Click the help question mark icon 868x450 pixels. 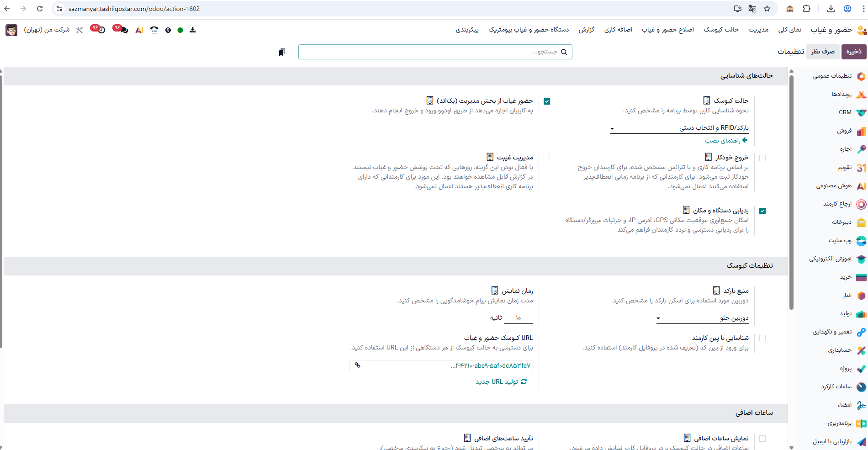[x=168, y=30]
